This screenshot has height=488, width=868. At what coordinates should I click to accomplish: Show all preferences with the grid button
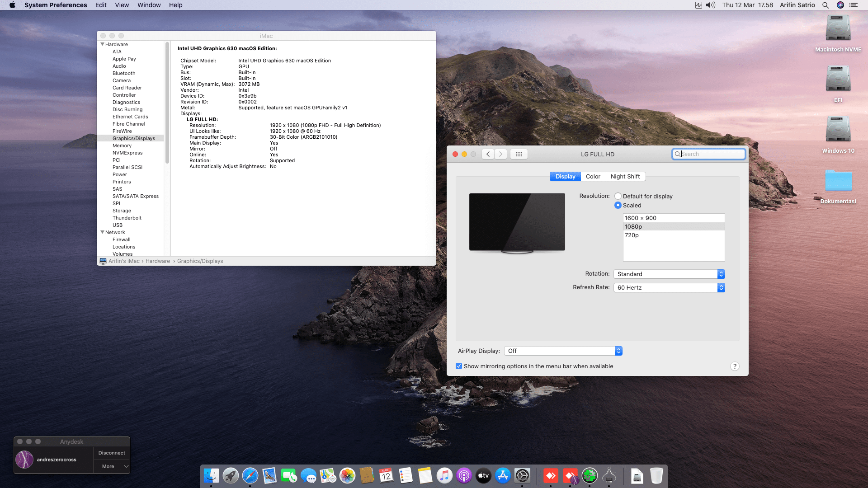(x=519, y=154)
